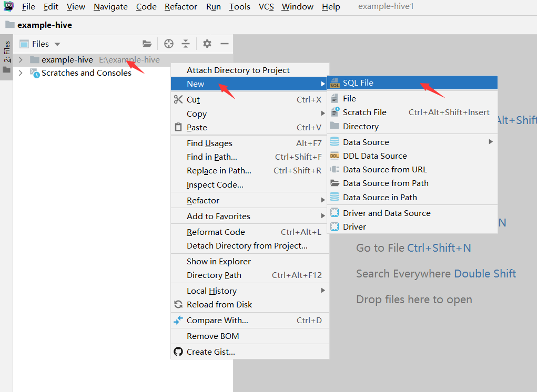Screen dimensions: 537x392
Task: Click the SQL File icon in the submenu
Action: (335, 83)
